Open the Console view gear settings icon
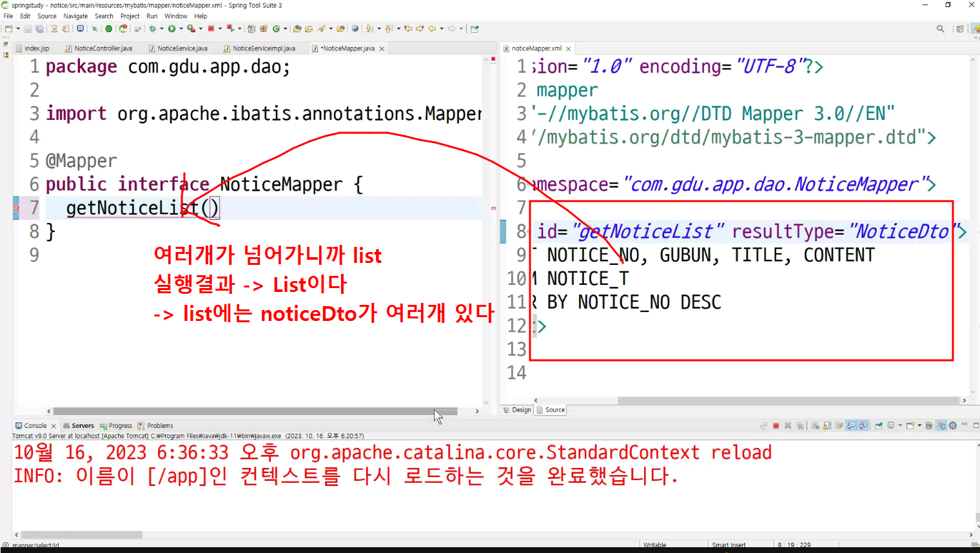Screen dimensions: 980x553 [x=952, y=425]
